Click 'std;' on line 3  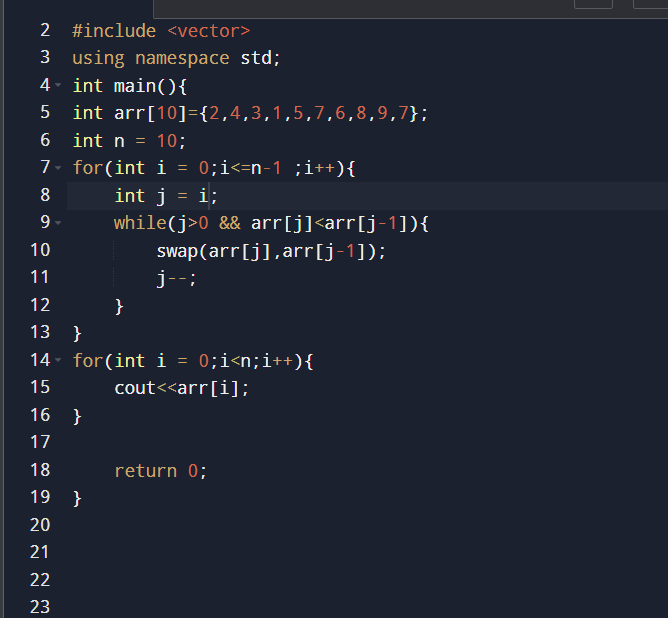click(x=260, y=58)
